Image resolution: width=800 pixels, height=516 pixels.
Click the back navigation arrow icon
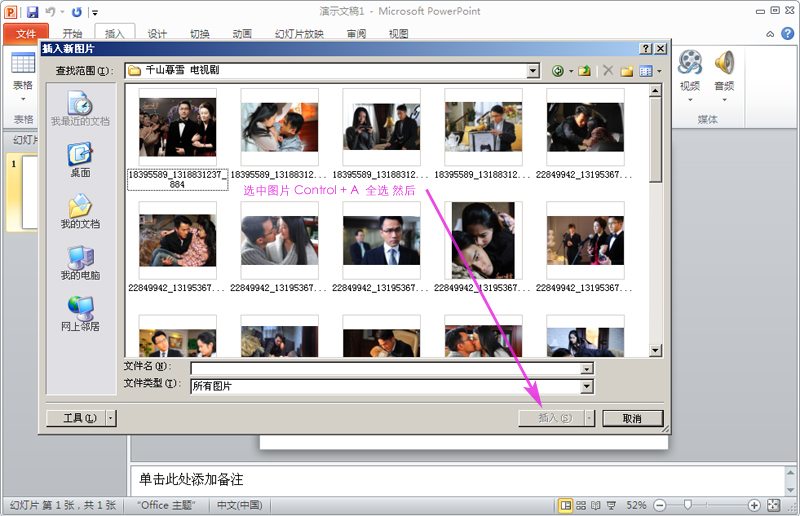click(x=558, y=71)
